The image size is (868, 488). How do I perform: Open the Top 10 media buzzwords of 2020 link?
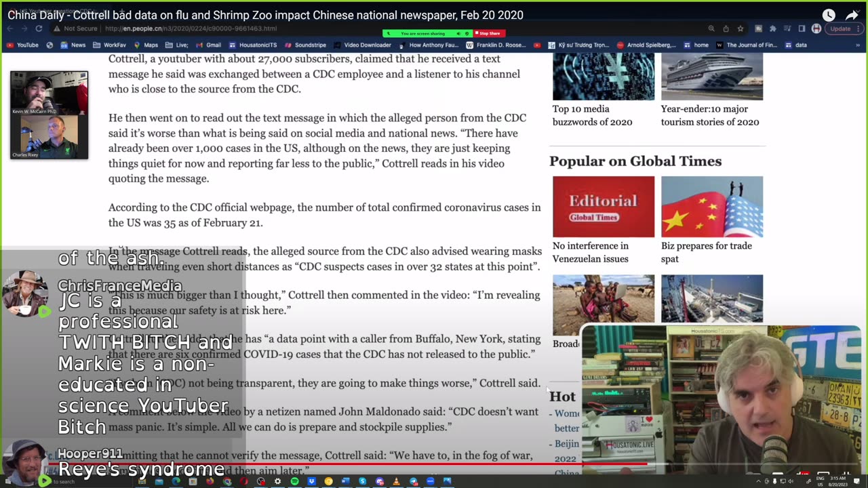tap(592, 115)
